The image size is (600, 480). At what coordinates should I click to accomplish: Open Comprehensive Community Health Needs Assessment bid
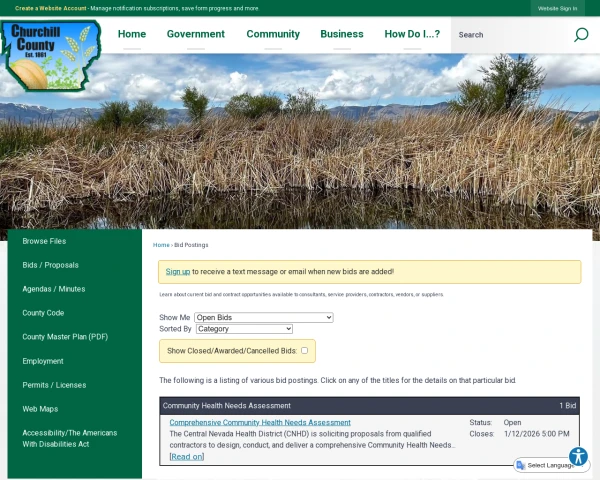[260, 422]
